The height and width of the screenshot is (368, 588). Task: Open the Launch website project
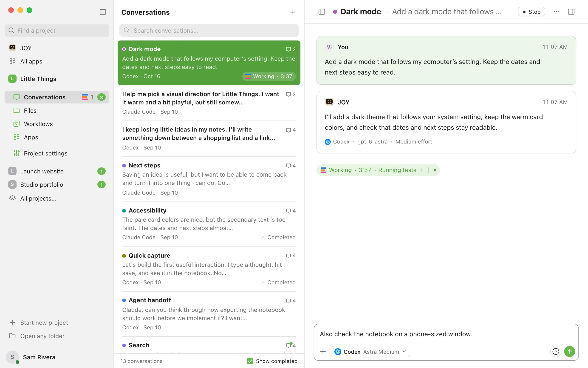[x=57, y=171]
